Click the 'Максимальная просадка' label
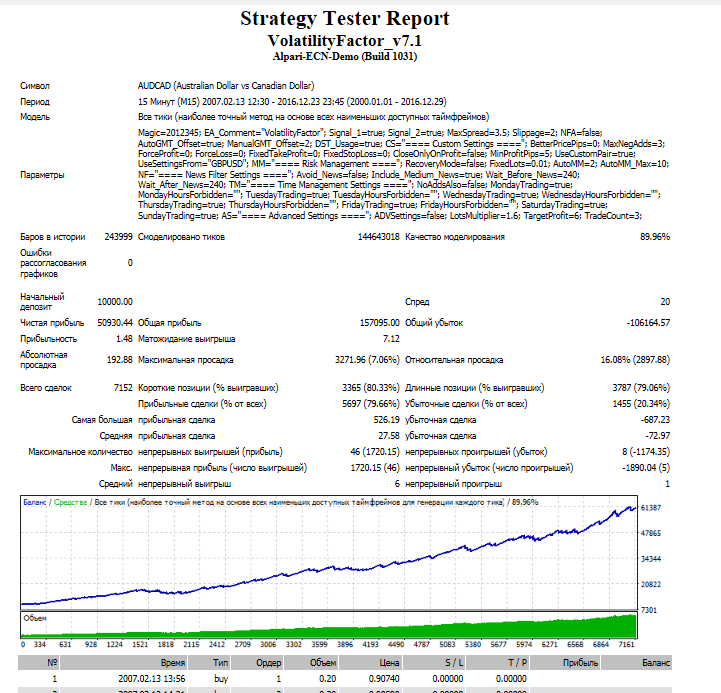721x693 pixels. 185,360
